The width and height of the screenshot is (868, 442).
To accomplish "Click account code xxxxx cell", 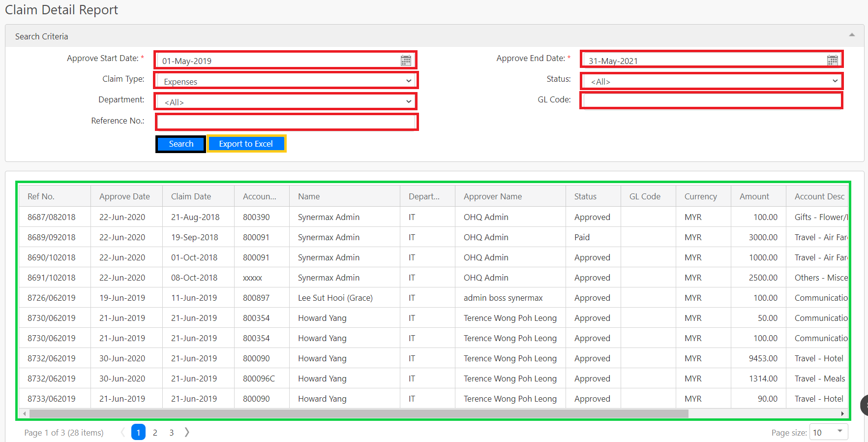I will coord(262,278).
